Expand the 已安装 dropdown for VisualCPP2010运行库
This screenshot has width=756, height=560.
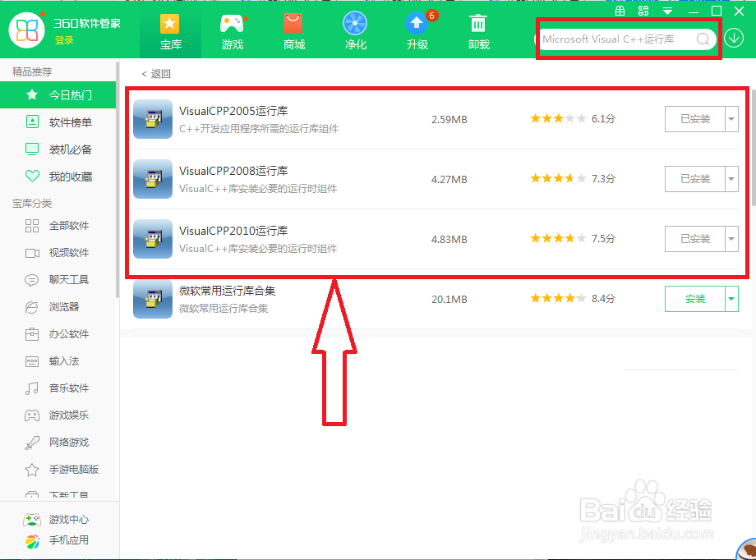[731, 239]
